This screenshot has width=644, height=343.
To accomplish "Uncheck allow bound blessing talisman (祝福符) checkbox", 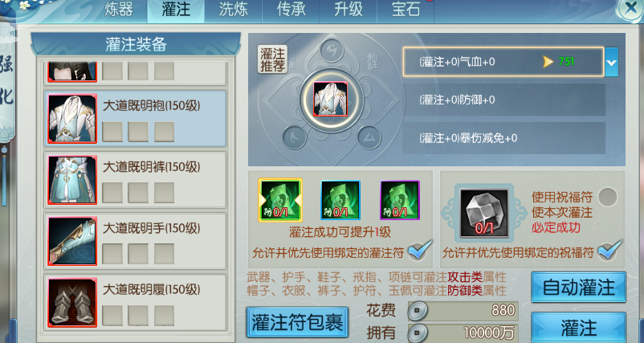I will pos(609,250).
